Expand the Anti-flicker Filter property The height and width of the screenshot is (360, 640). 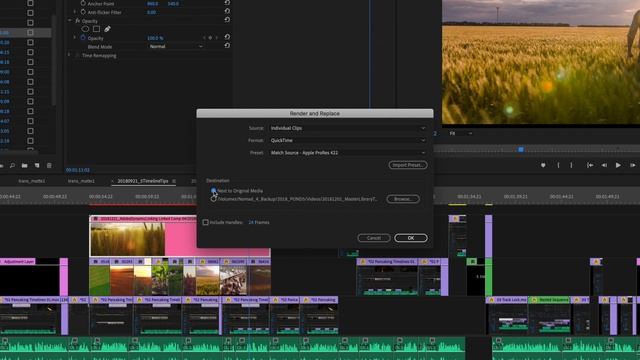pyautogui.click(x=75, y=12)
